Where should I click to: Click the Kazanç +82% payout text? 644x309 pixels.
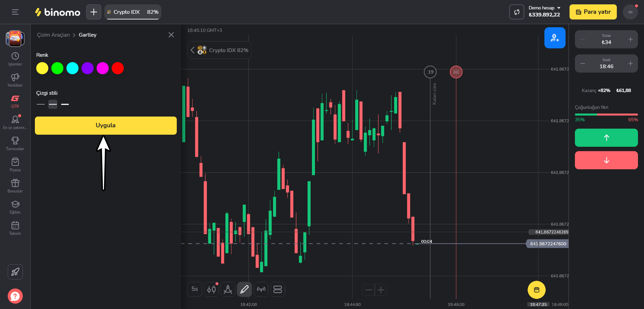pos(596,90)
